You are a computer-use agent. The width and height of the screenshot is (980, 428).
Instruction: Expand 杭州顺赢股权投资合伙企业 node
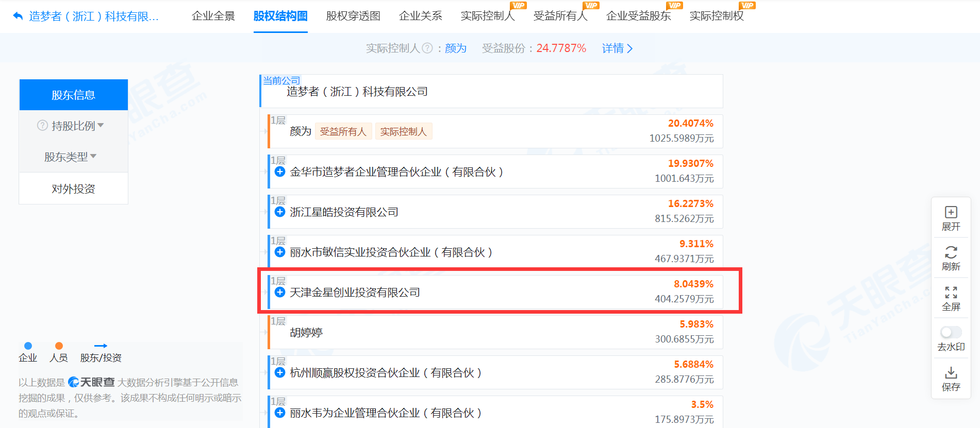(280, 372)
